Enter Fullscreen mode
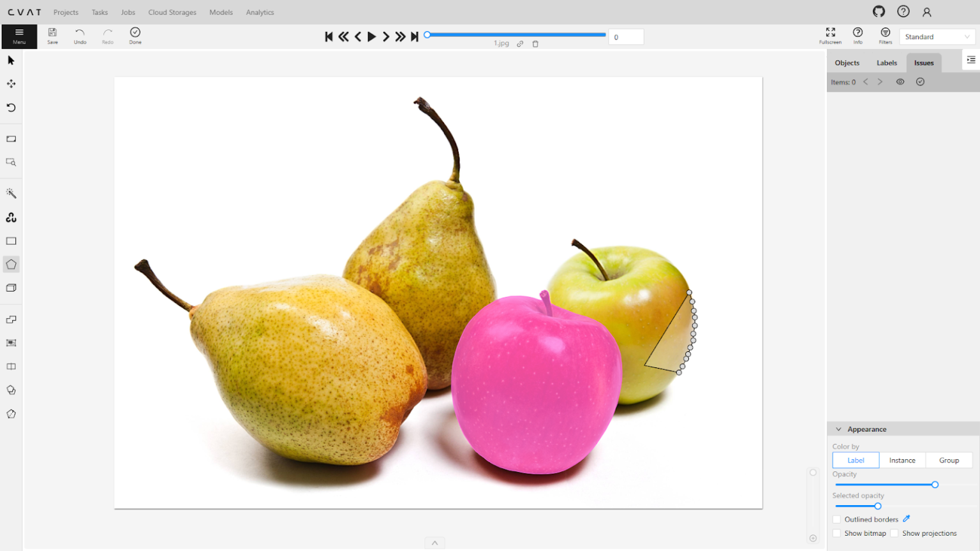 point(830,36)
